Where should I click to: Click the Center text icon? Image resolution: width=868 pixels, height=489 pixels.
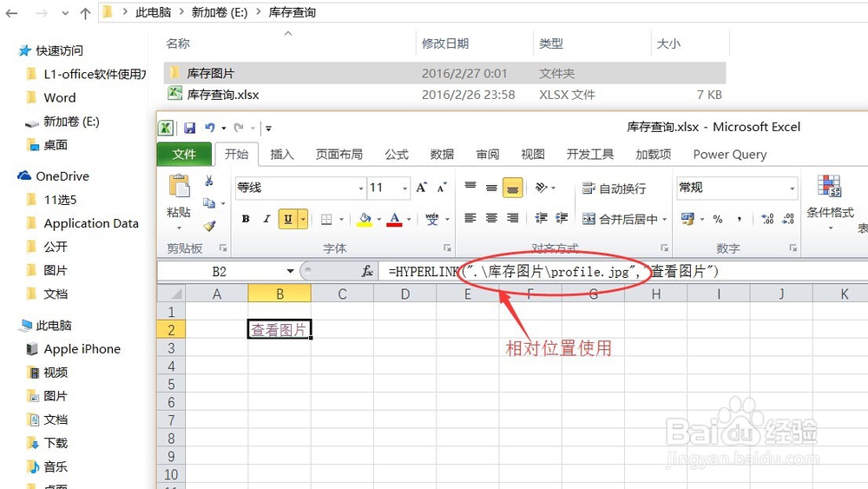point(491,218)
